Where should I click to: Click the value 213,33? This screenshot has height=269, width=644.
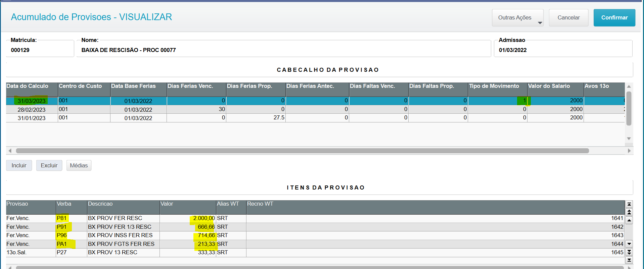pos(188,244)
